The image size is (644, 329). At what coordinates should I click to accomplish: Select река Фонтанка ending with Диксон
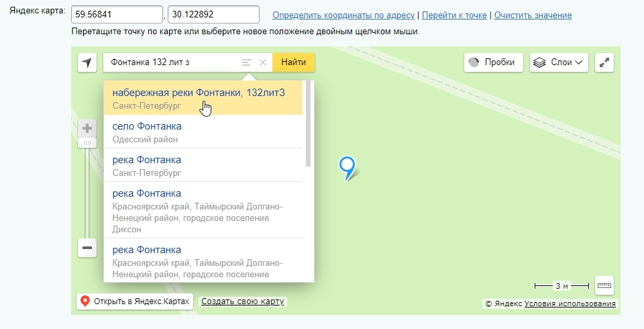pos(203,210)
